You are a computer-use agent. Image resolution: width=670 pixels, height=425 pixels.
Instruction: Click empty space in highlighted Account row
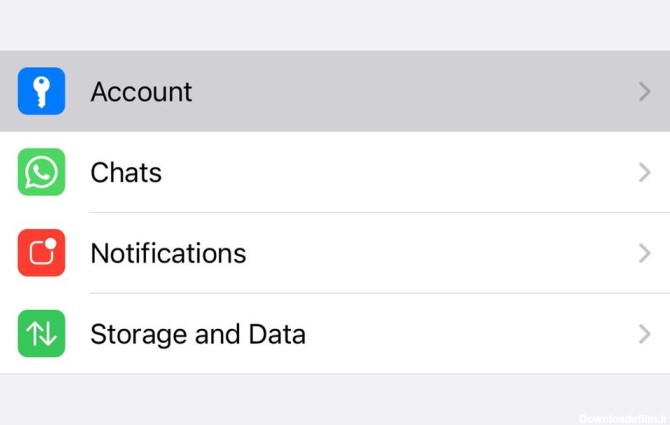coord(420,92)
